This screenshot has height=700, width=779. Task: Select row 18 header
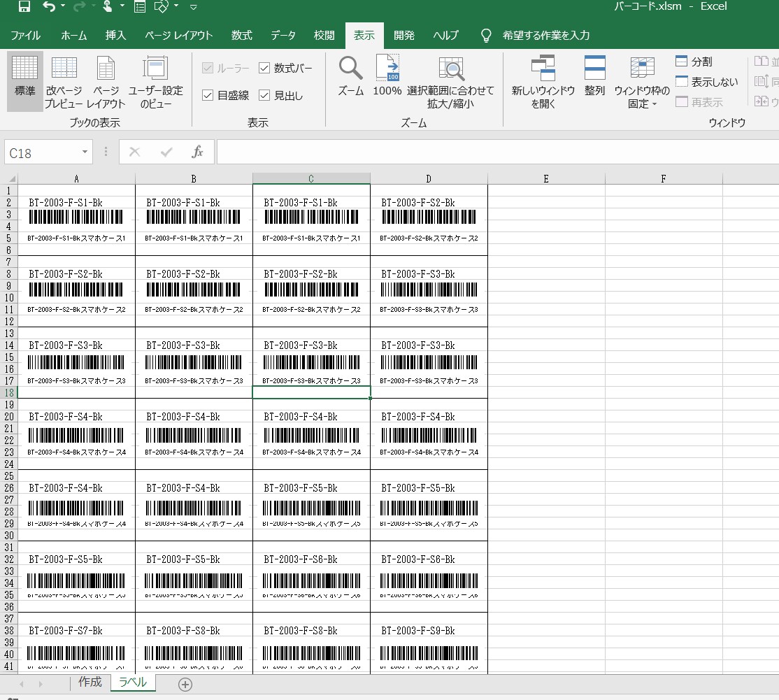(x=9, y=392)
